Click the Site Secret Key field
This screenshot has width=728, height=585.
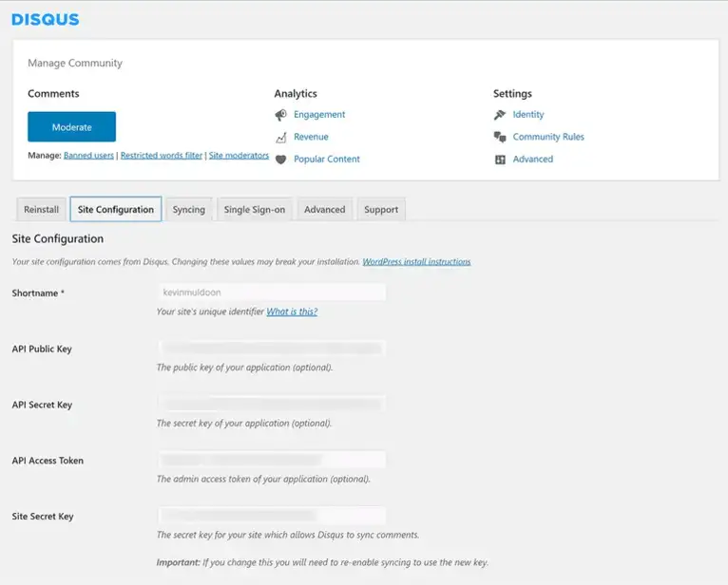coord(272,516)
